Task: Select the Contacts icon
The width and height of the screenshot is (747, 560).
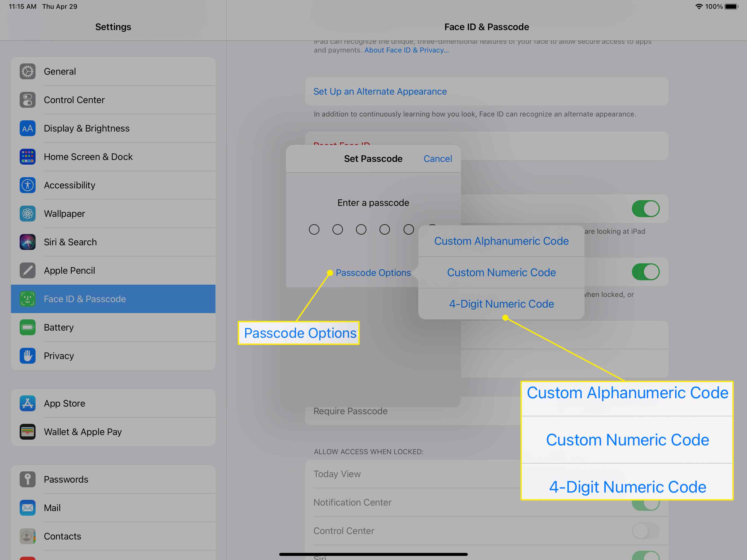Action: (x=27, y=536)
